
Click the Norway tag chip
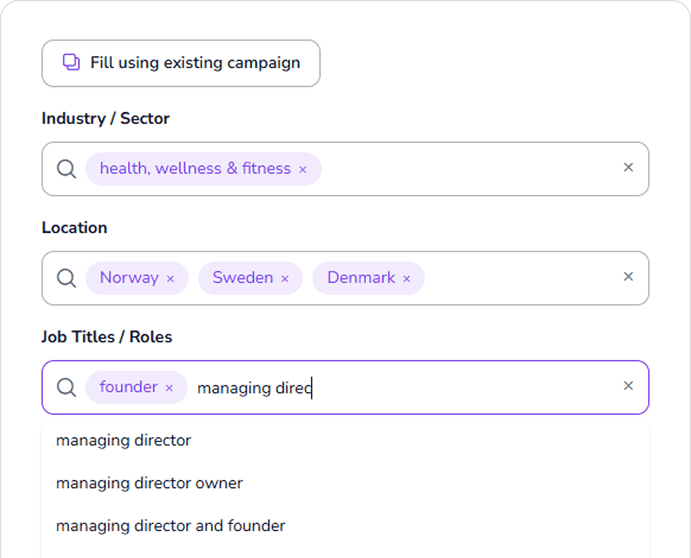128,278
